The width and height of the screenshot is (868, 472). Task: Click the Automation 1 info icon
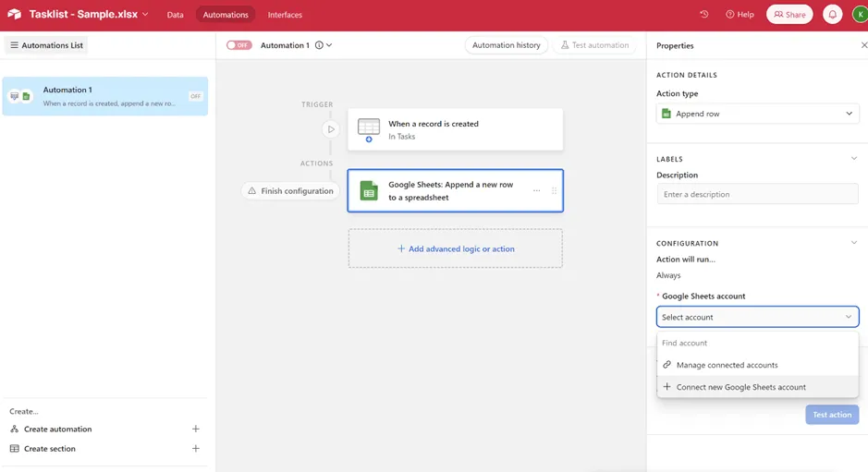coord(320,45)
